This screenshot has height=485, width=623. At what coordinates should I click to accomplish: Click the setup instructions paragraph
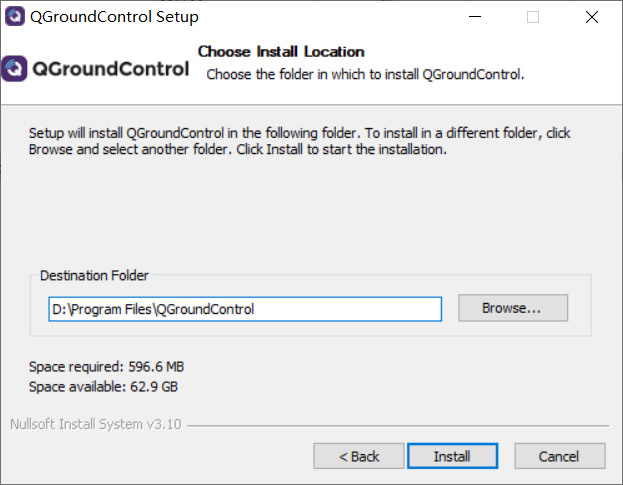[300, 141]
